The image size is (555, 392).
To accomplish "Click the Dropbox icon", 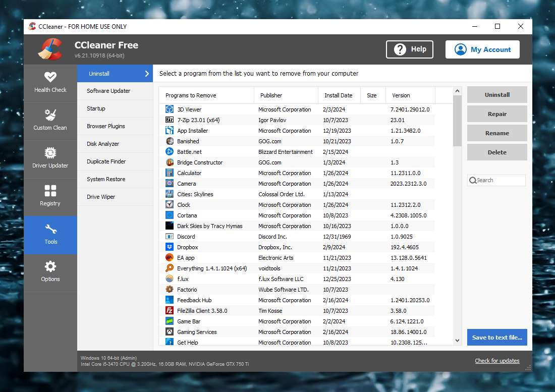I will [x=170, y=247].
